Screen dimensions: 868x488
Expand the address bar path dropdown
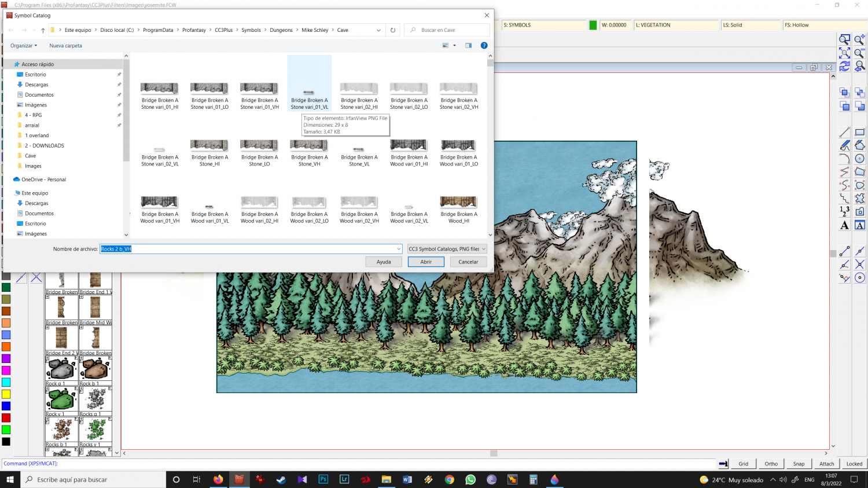(x=378, y=30)
